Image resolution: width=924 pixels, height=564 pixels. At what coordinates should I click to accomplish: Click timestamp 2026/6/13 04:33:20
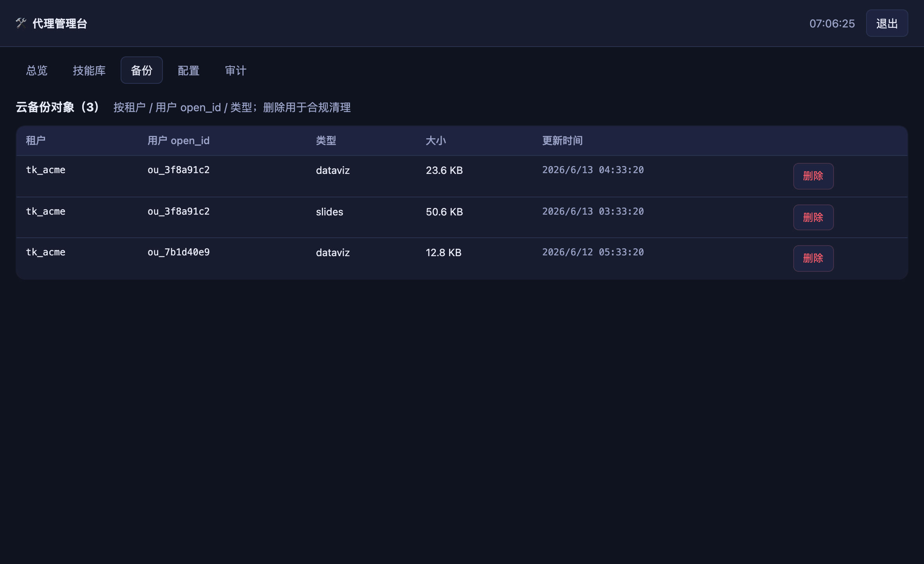point(593,170)
